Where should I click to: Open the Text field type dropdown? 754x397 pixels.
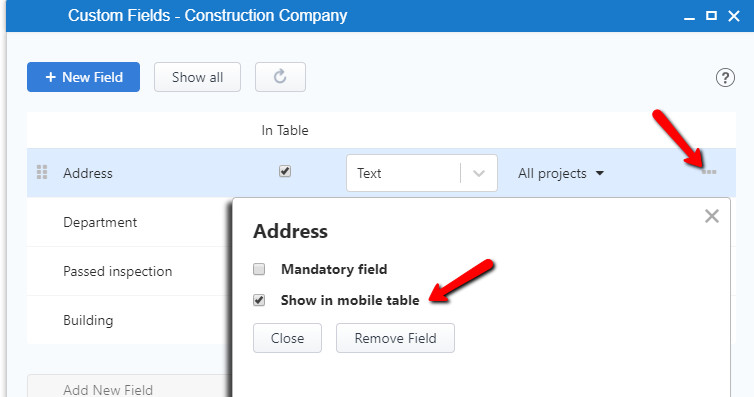pos(422,173)
